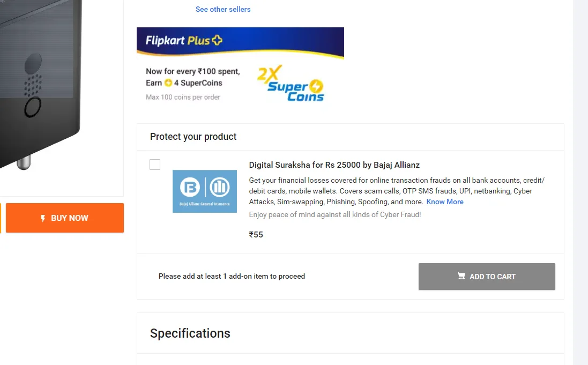Click 'Know More' about Digital Suraksha
Image resolution: width=588 pixels, height=365 pixels.
[x=445, y=202]
